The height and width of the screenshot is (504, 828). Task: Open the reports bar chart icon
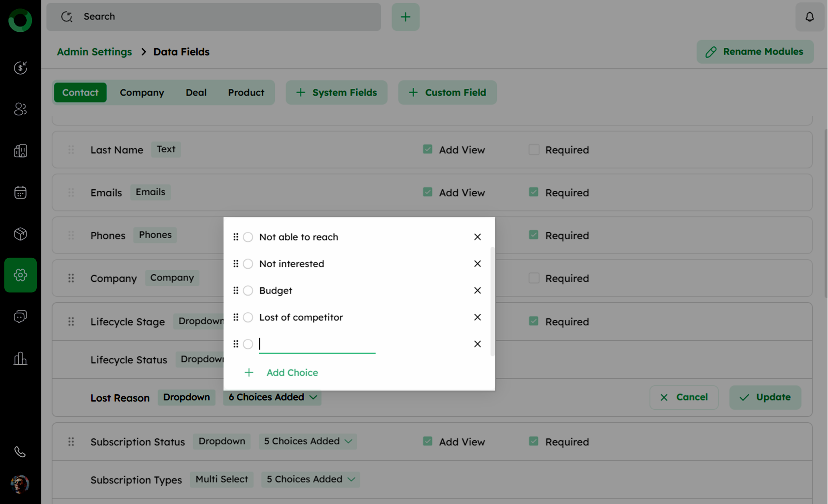pos(20,358)
